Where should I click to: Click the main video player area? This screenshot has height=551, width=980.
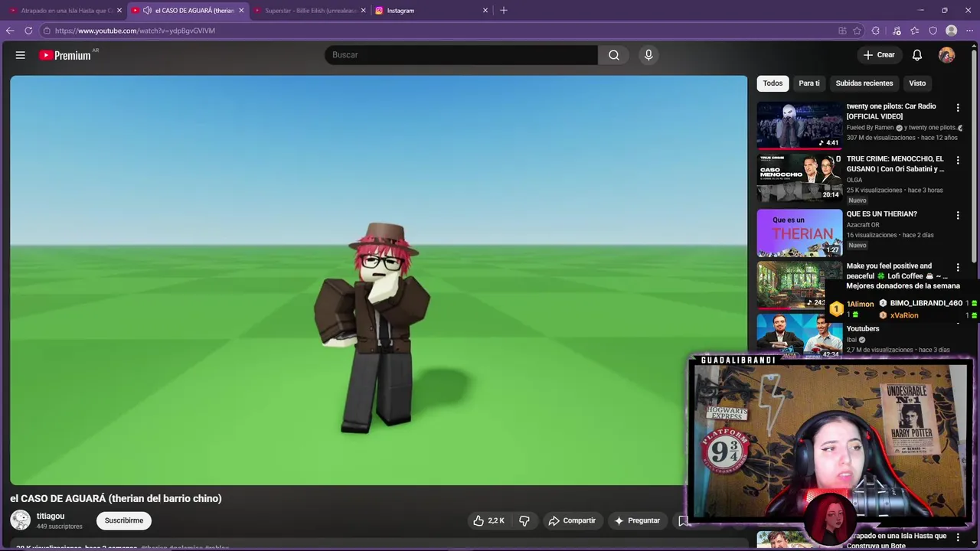(x=379, y=280)
